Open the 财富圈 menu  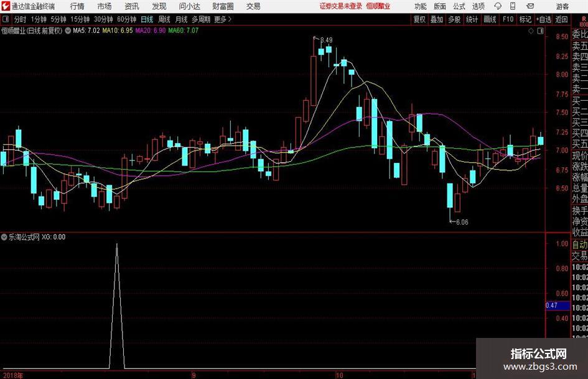tap(223, 6)
